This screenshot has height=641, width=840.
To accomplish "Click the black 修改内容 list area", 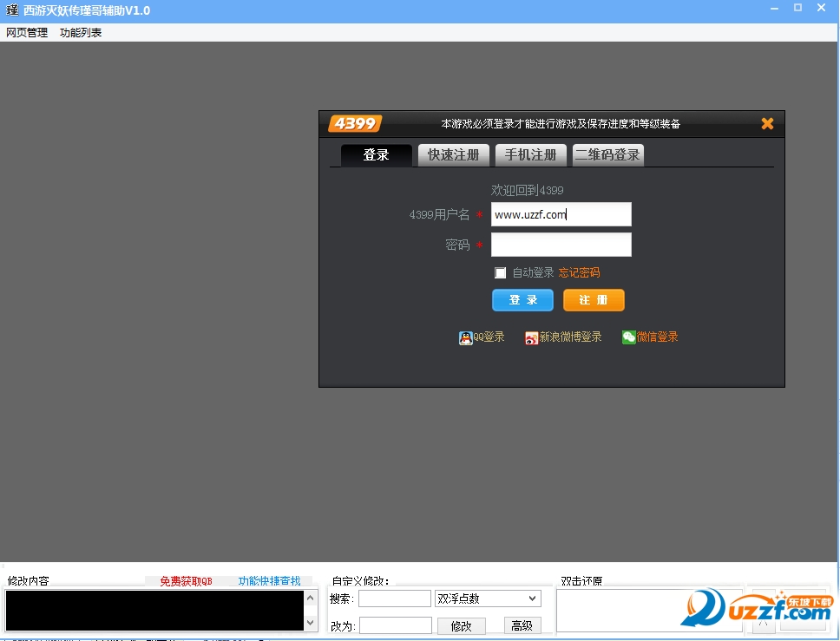I will tap(154, 611).
